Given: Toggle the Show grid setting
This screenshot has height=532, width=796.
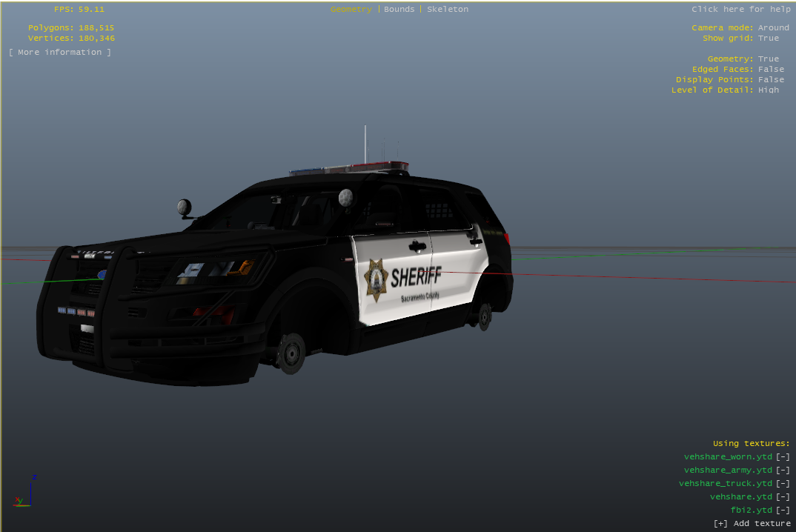Looking at the screenshot, I should (x=768, y=38).
